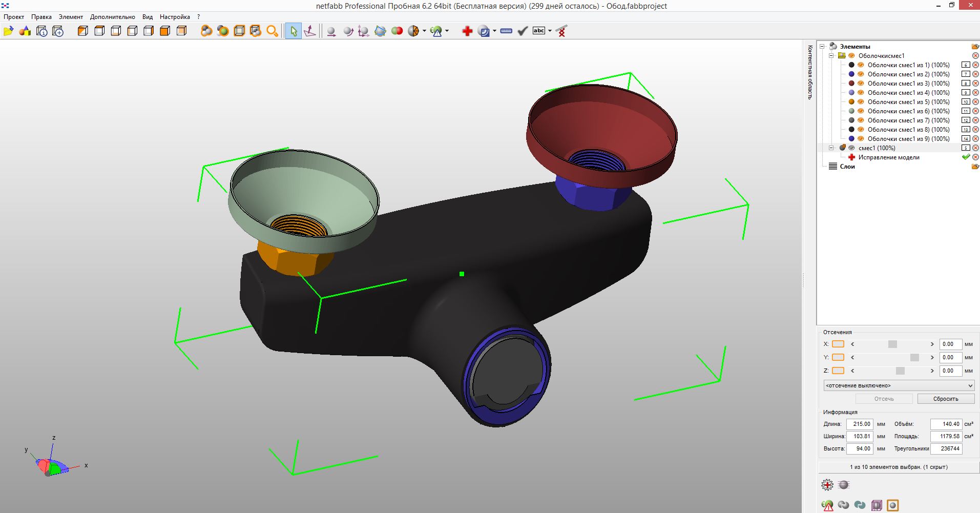This screenshot has width=980, height=513.
Task: Click the rotate part sphere icon
Action: (x=348, y=31)
